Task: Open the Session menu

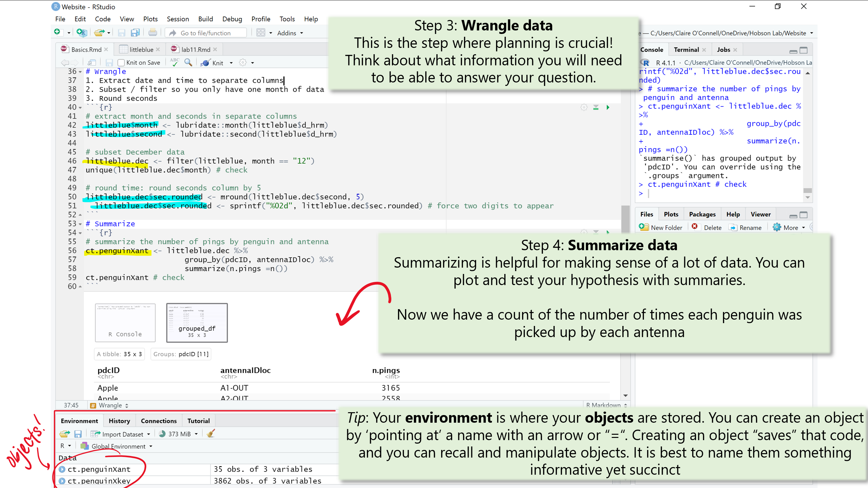Action: 178,19
